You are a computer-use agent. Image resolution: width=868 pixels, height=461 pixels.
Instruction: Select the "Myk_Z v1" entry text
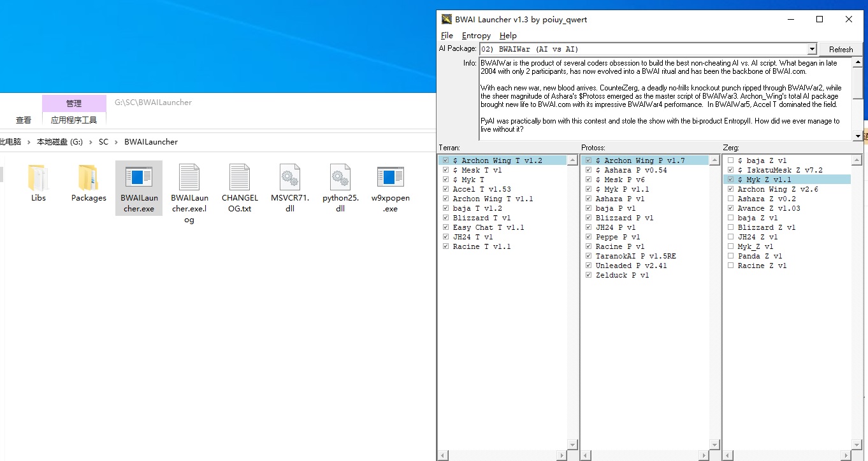756,246
